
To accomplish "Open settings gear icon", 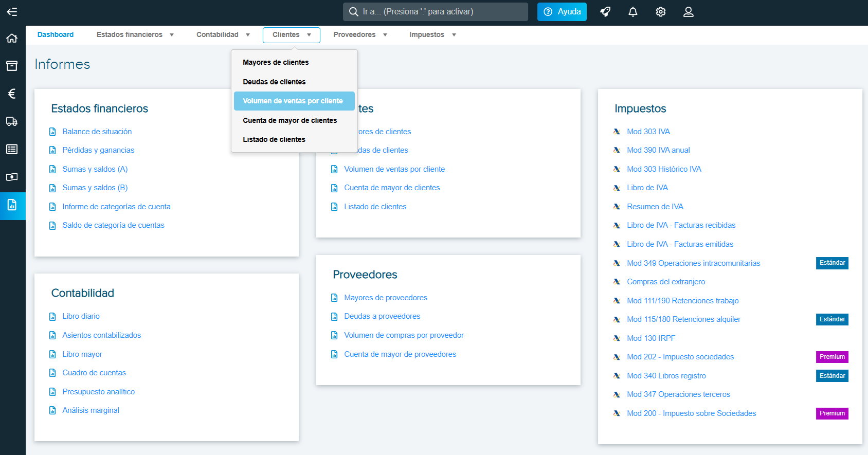I will 661,12.
